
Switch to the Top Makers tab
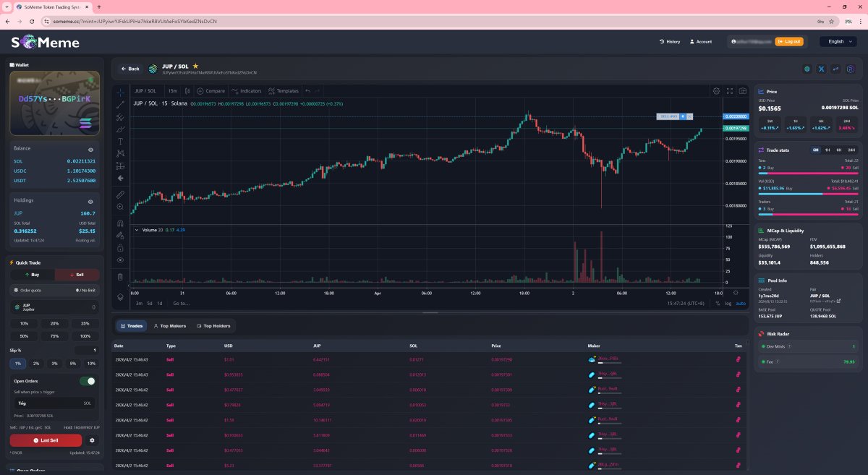click(x=169, y=326)
